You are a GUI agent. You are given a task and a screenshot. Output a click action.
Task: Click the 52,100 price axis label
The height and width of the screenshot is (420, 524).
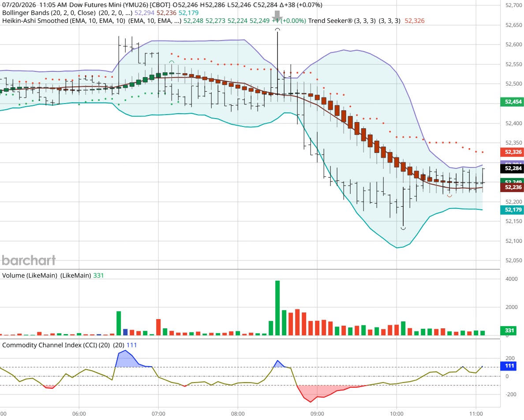(x=514, y=241)
